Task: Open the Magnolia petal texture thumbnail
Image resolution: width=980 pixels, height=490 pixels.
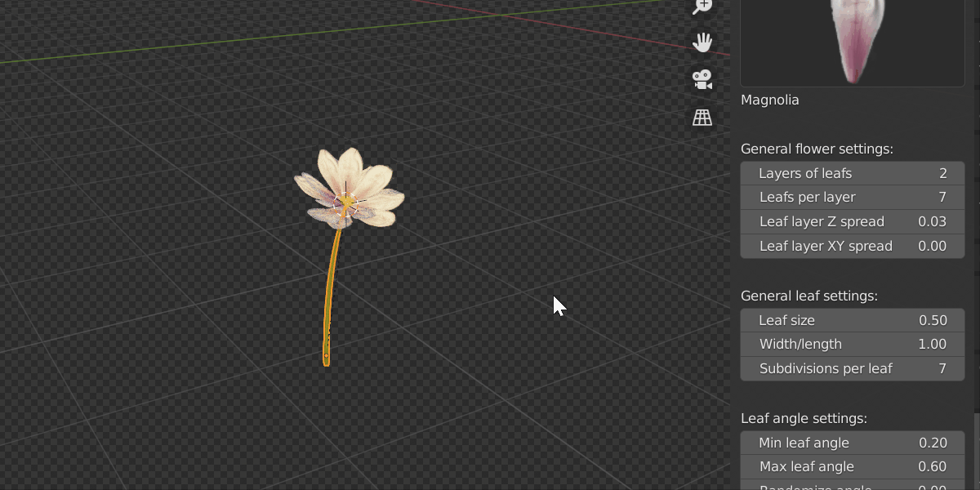Action: [852, 41]
